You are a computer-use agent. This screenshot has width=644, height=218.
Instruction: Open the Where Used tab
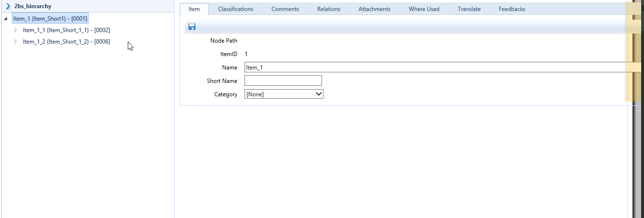pos(424,9)
